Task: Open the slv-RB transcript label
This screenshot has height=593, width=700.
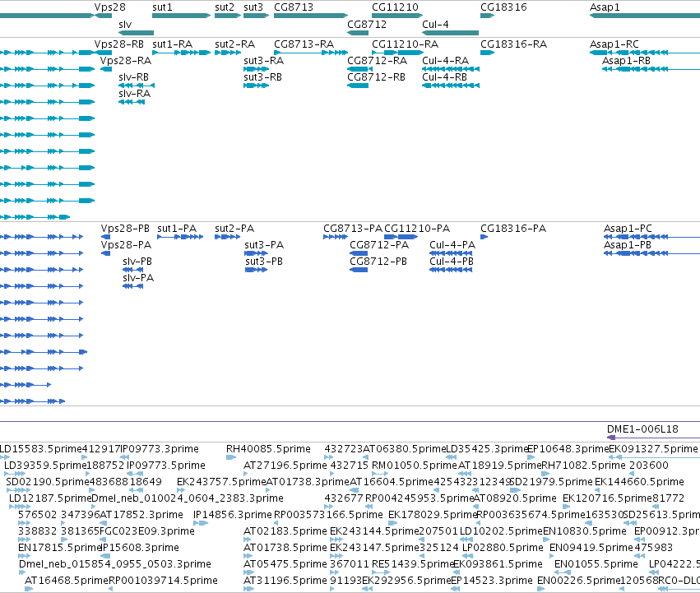Action: [133, 77]
